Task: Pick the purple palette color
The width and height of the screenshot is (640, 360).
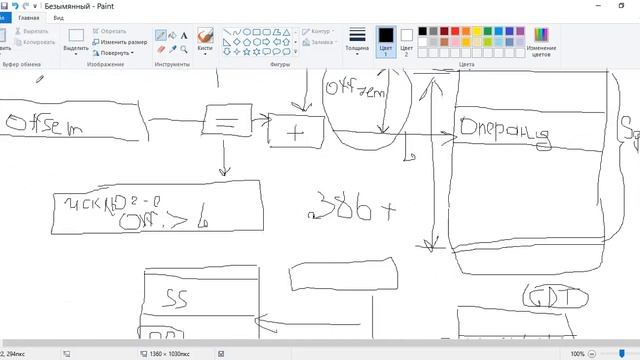Action: [x=520, y=31]
